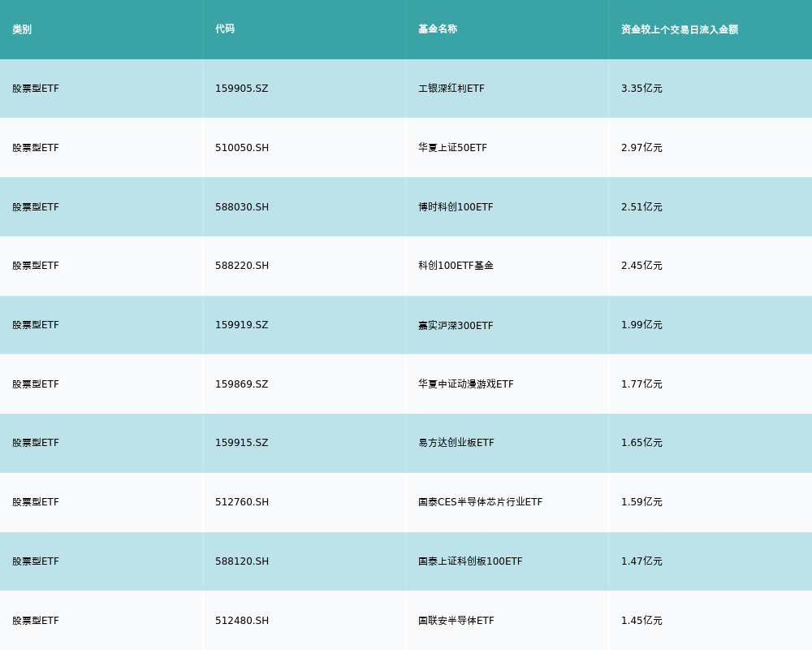Click the 资金较上个交易日流入金额 column header
The width and height of the screenshot is (812, 650).
680,29
